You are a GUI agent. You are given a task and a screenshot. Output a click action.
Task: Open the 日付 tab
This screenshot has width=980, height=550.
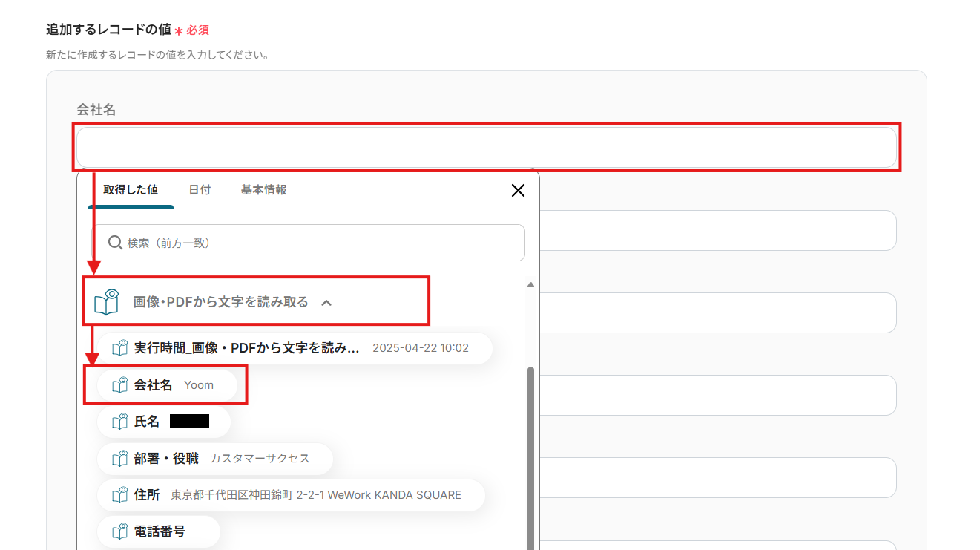pyautogui.click(x=200, y=190)
